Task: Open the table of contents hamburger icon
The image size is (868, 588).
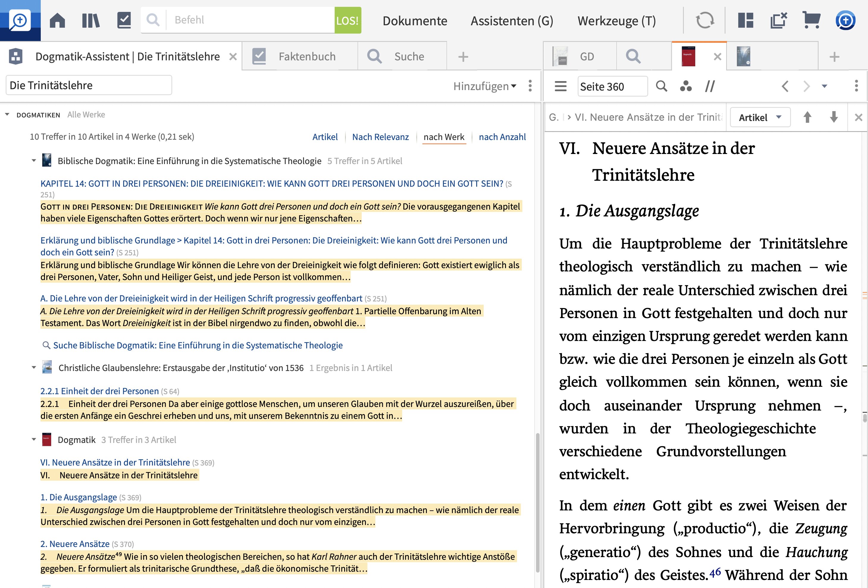Action: tap(560, 86)
